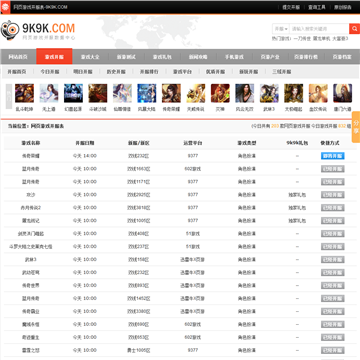Screen dimensions: 360x360
Task: Open the 开服 search category dropdown
Action: tap(281, 29)
